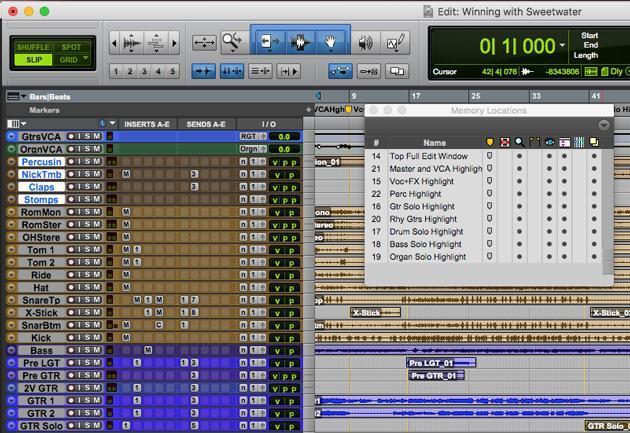Open the Bars|Beats ruler view dropdown
This screenshot has height=433, width=630.
click(x=23, y=96)
